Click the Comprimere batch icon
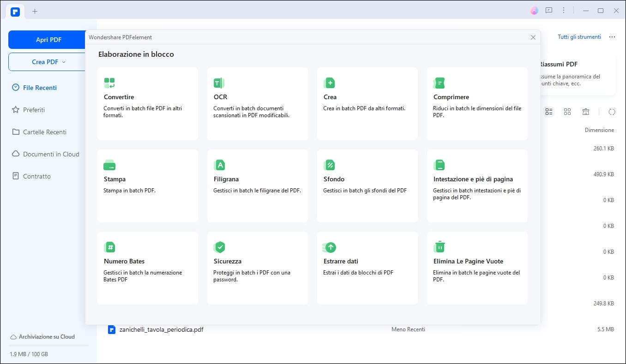 coord(439,83)
